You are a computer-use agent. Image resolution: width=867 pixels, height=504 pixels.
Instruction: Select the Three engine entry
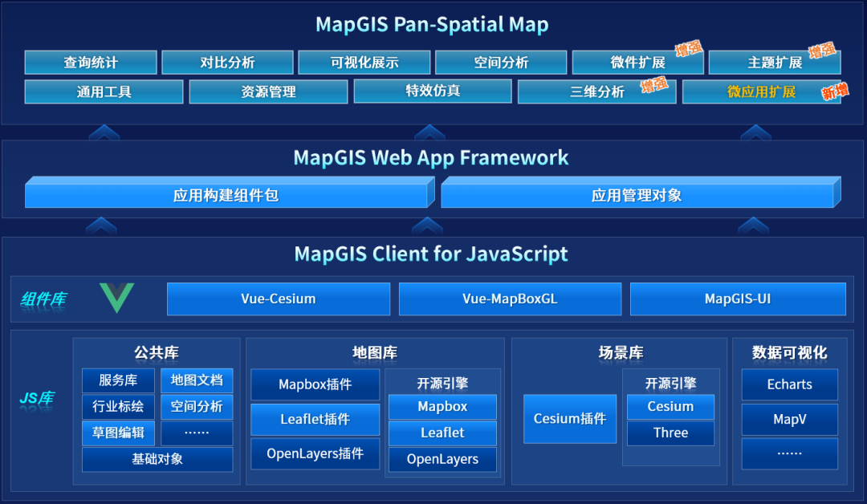pyautogui.click(x=670, y=433)
